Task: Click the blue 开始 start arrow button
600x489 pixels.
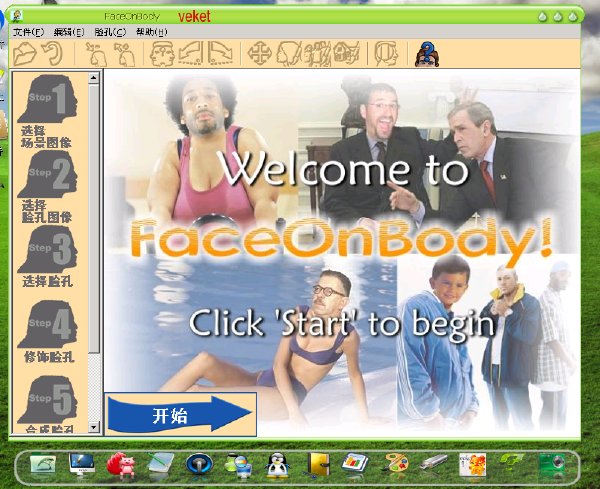Action: (x=180, y=414)
